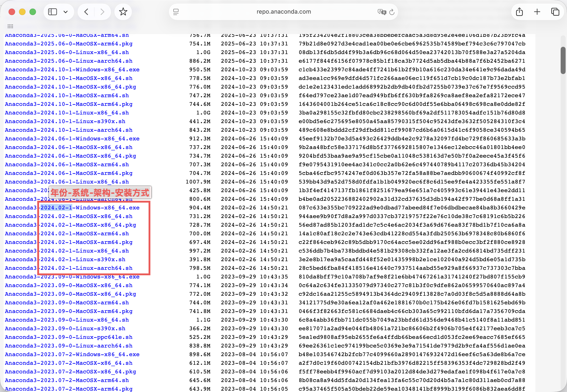Click Anaconda3-2024.02-1-Linux-aarch64.sh link
The width and height of the screenshot is (567, 392).
(69, 268)
